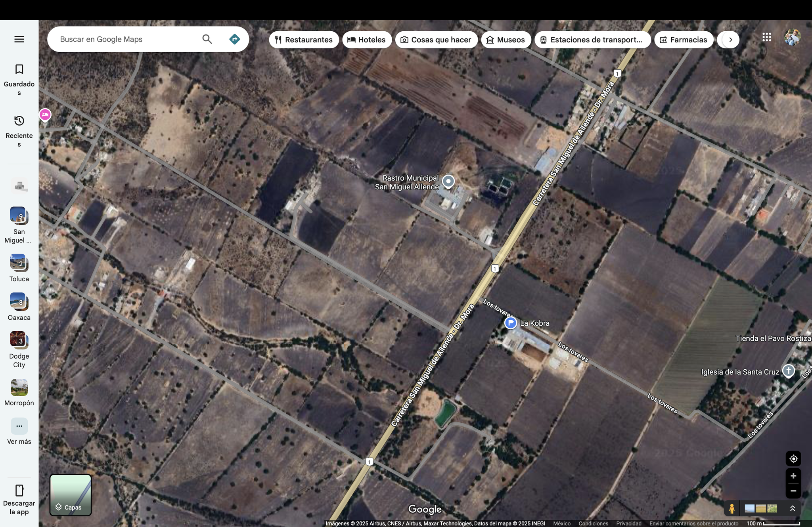Viewport: 812px width, 527px height.
Task: Open the Guardados bookmark icon
Action: click(19, 69)
